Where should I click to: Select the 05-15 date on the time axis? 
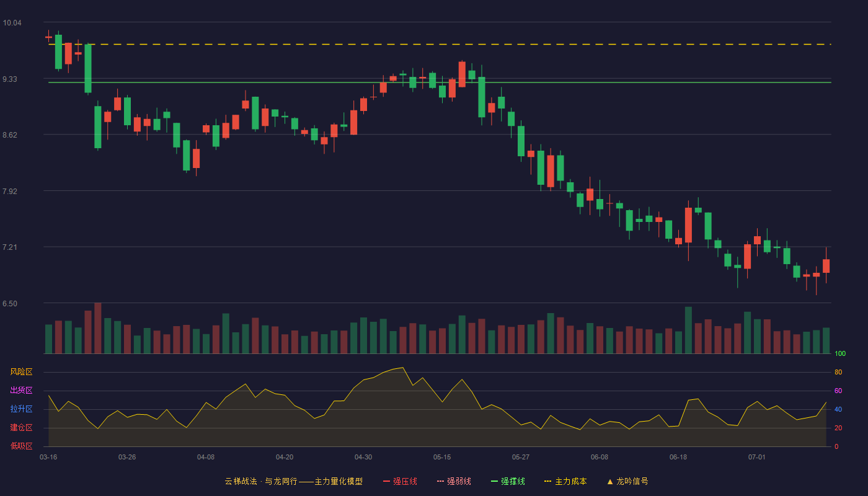[x=442, y=457]
